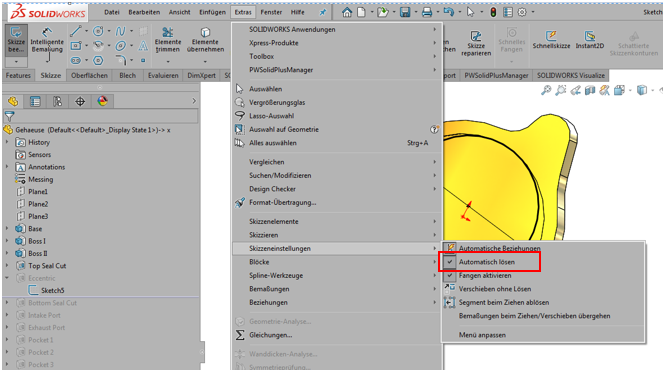
Task: Open the DisplayManager color wheel tab
Action: click(x=102, y=101)
